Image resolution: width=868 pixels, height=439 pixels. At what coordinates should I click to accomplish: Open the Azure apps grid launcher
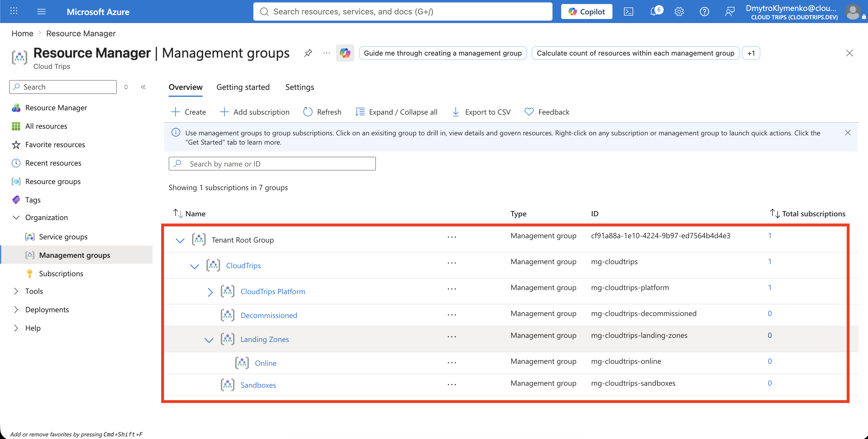click(x=14, y=11)
